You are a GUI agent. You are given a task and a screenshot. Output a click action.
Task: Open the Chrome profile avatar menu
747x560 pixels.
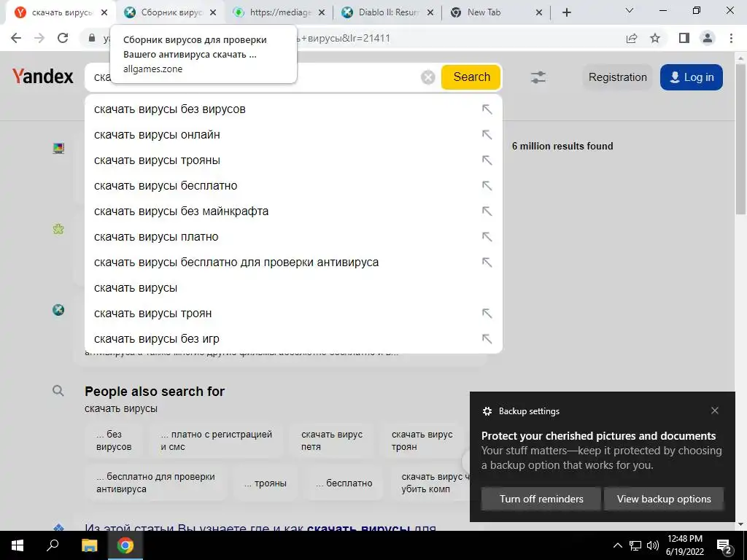pos(708,38)
